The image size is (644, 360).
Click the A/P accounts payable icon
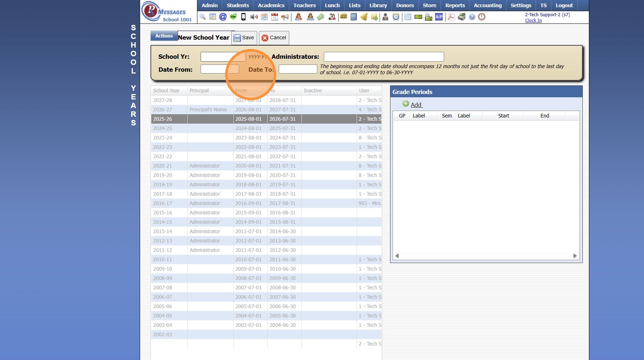[439, 17]
